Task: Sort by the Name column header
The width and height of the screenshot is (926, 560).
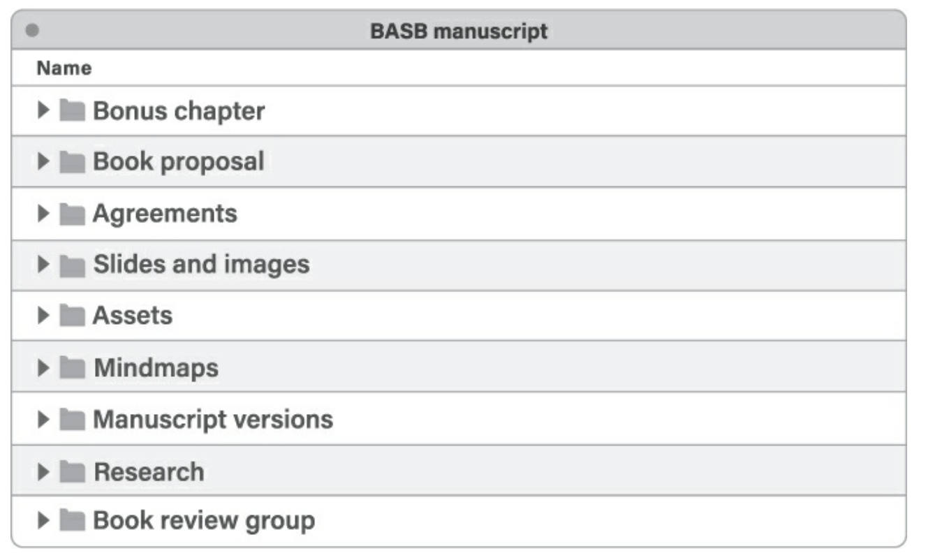Action: tap(64, 68)
